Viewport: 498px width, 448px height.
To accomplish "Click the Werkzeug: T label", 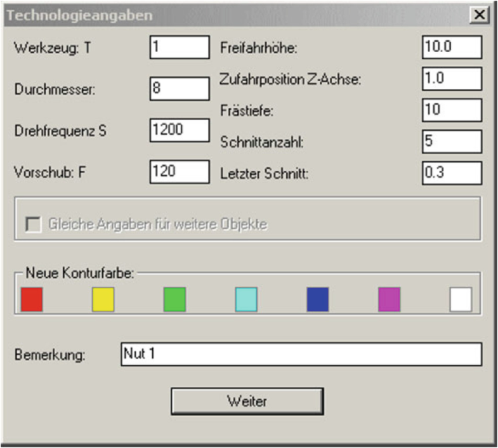I will coord(53,48).
